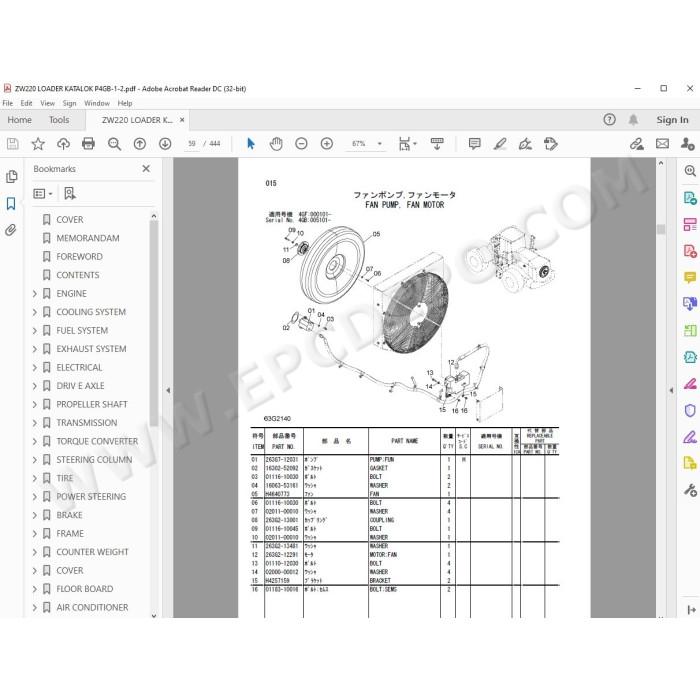Expand the COOLING SYSTEM bookmark
Image resolution: width=700 pixels, height=700 pixels.
click(x=35, y=312)
